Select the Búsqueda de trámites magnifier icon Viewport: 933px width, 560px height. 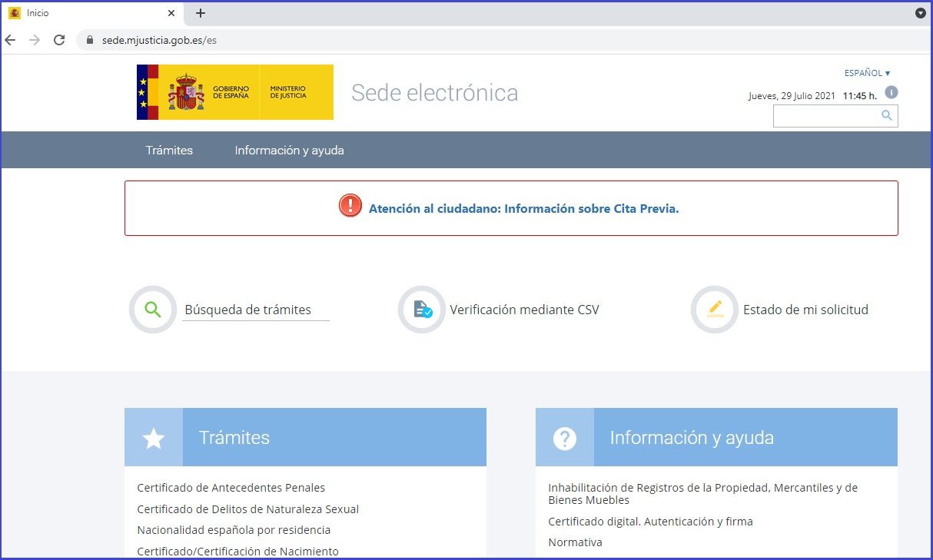[152, 310]
